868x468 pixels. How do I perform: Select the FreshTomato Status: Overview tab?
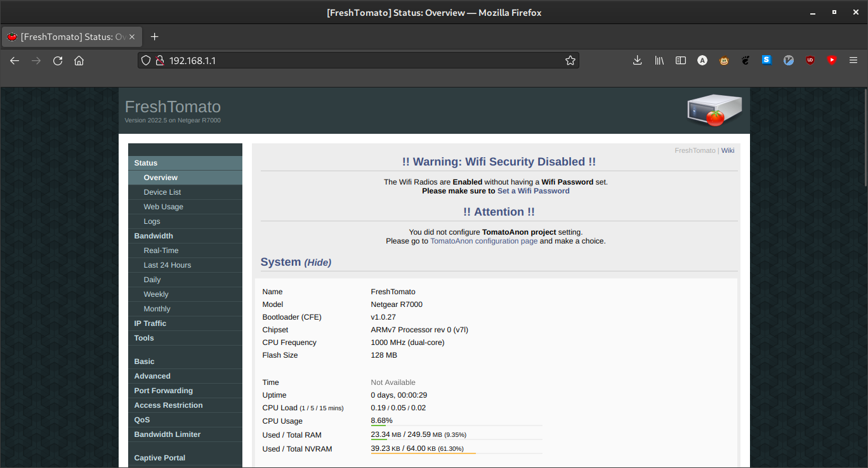pos(71,37)
